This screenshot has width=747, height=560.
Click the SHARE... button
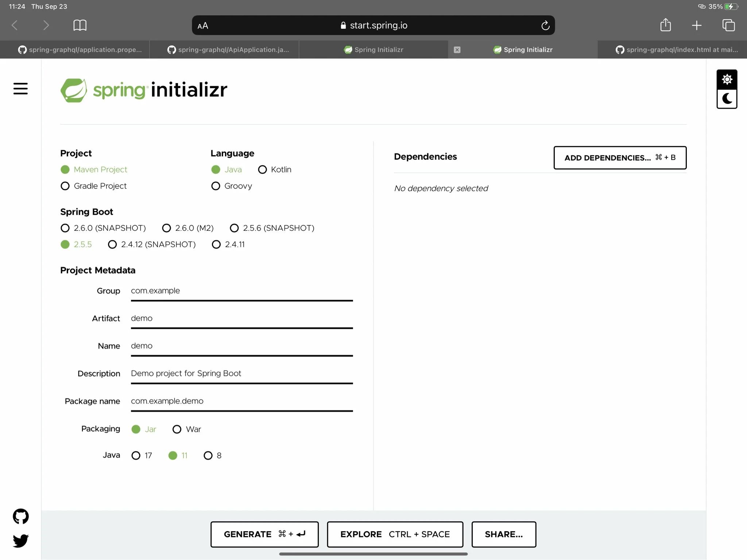[504, 534]
